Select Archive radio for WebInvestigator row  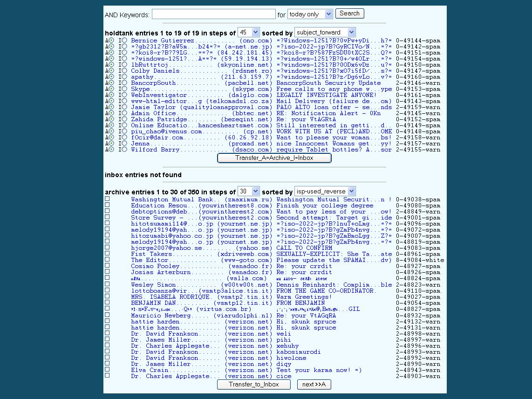[111, 95]
